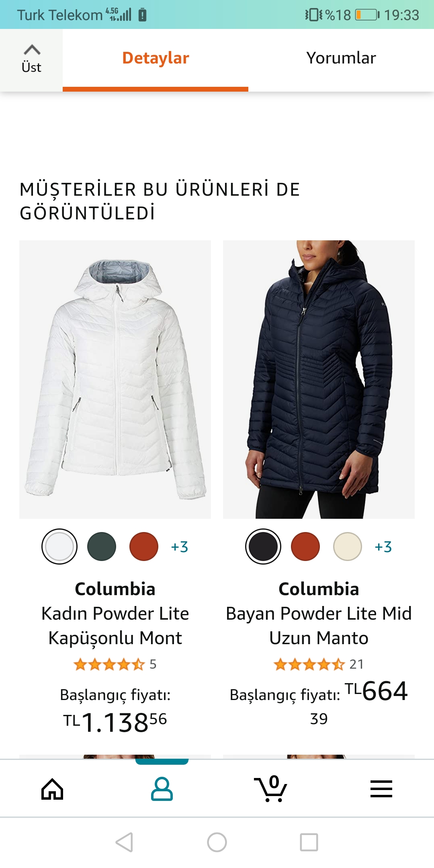Open the hamburger menu icon
The image size is (434, 868).
pyautogui.click(x=381, y=789)
